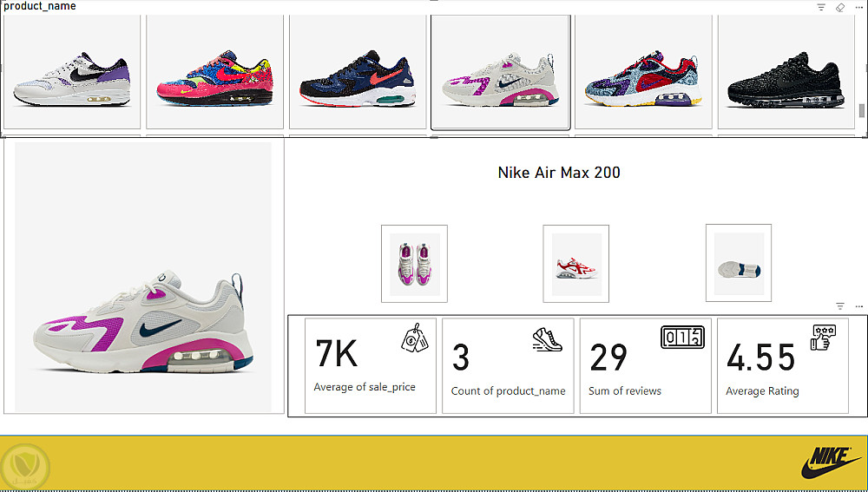The height and width of the screenshot is (492, 868).
Task: Click the red and white shoe small image
Action: click(x=575, y=264)
